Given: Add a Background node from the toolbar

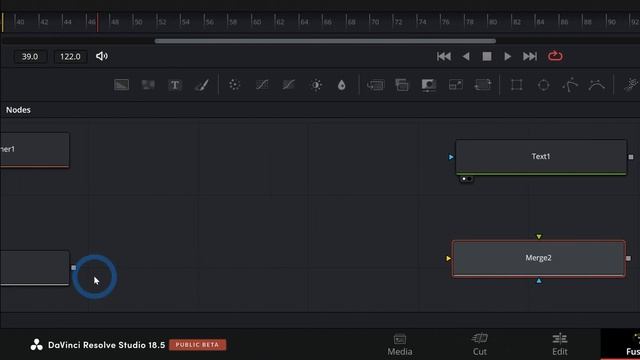Looking at the screenshot, I should coord(121,85).
